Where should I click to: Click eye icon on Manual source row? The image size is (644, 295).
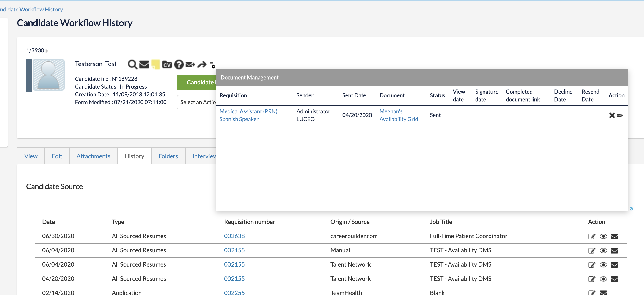click(603, 251)
